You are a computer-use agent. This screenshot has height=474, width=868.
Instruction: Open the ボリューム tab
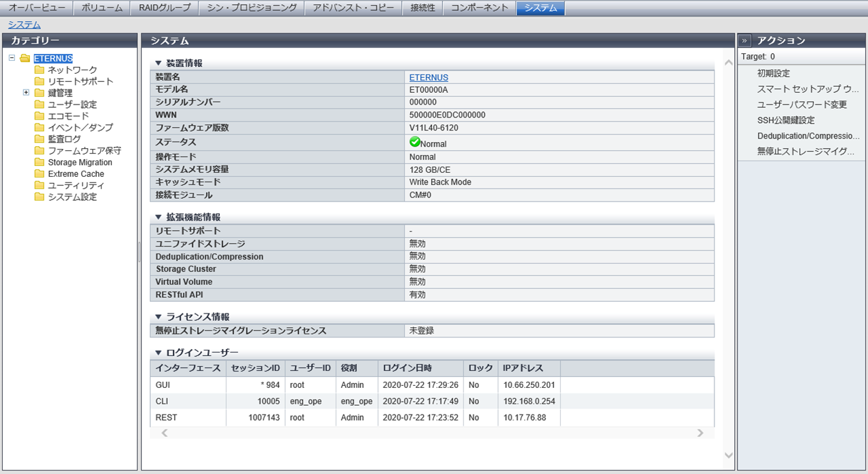click(102, 8)
